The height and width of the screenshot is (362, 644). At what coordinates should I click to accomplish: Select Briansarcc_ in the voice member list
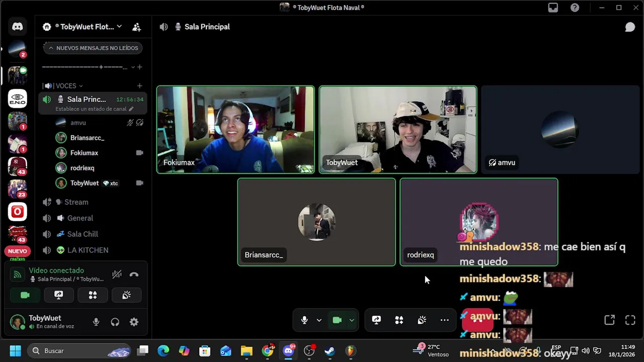99,138
